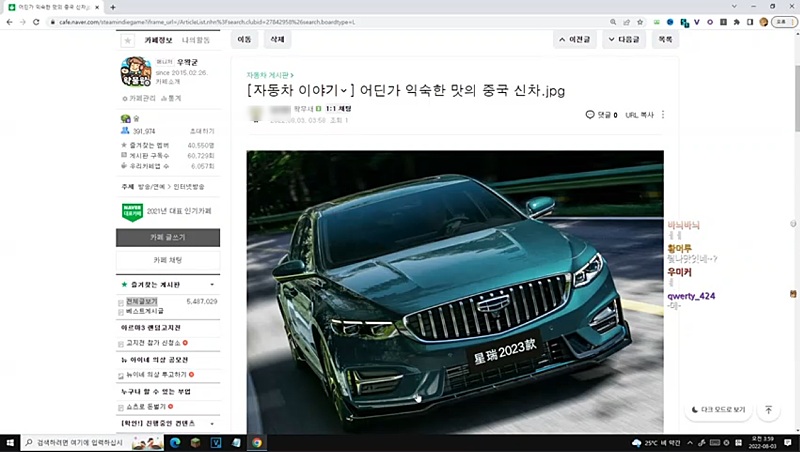Click the blue round extension icon
The height and width of the screenshot is (452, 800).
[670, 22]
